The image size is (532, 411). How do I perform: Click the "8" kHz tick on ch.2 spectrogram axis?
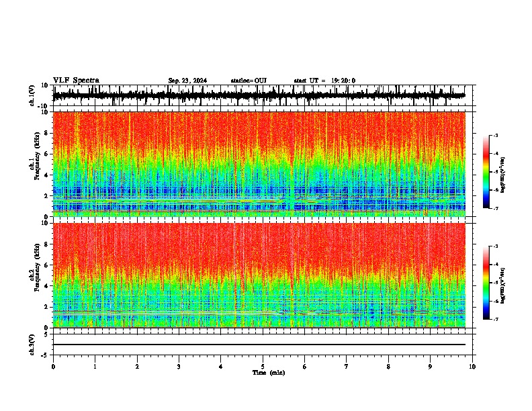(x=46, y=244)
